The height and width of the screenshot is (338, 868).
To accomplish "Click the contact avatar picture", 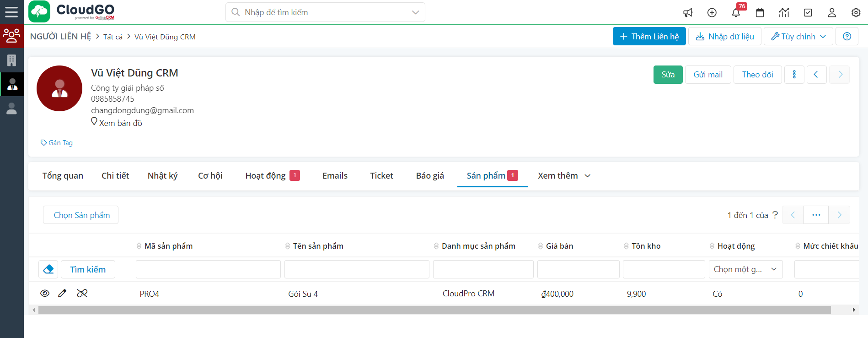I will (59, 88).
